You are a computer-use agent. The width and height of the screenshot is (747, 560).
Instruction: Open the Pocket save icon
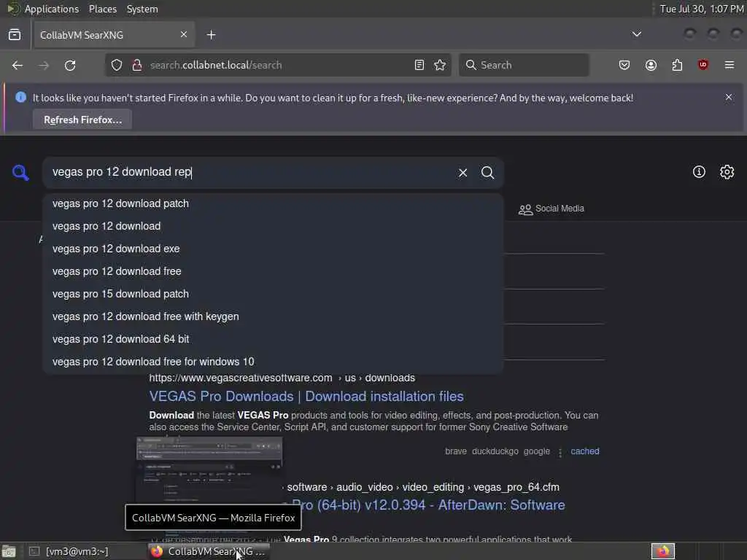pyautogui.click(x=624, y=65)
